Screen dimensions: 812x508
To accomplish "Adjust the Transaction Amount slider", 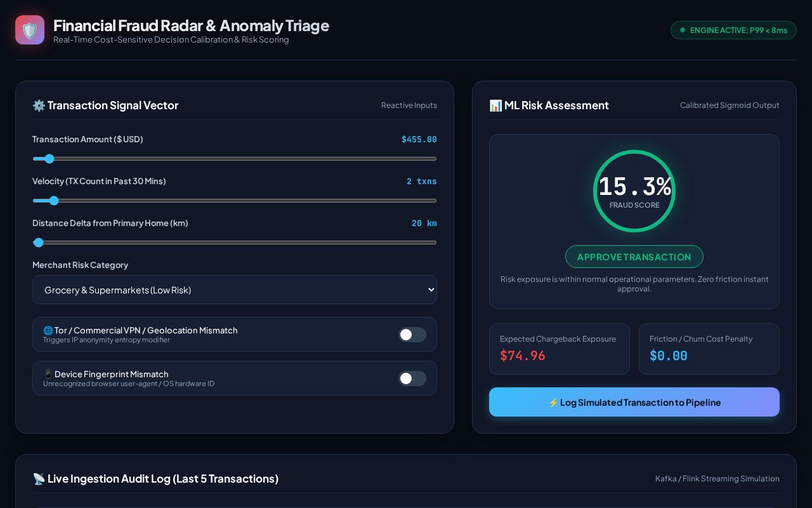I will [x=235, y=159].
